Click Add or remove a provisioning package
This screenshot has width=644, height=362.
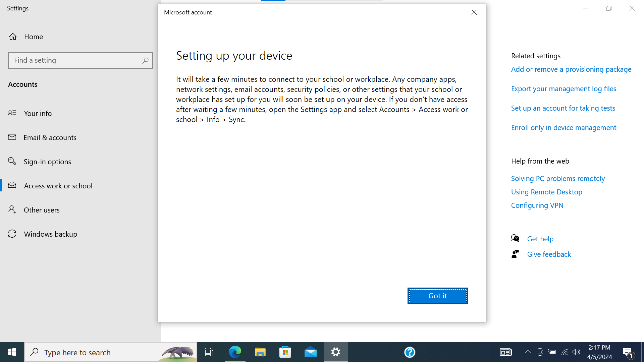tap(571, 69)
